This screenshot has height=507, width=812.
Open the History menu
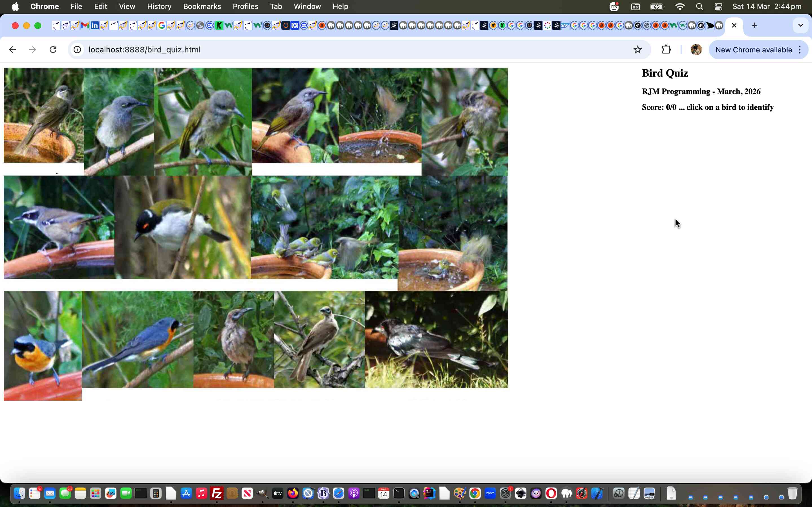(x=159, y=6)
